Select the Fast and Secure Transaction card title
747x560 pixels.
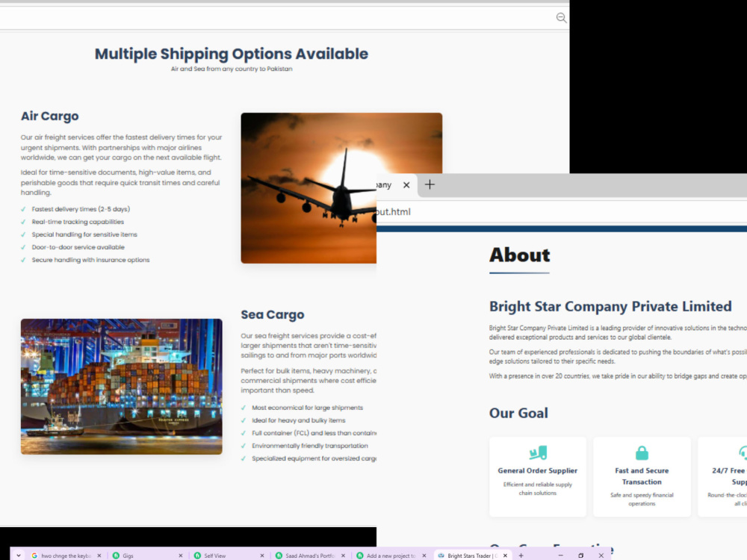642,476
